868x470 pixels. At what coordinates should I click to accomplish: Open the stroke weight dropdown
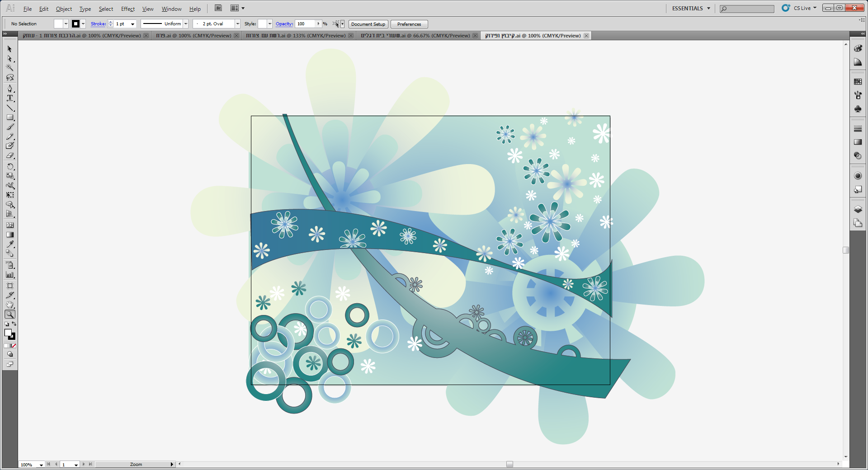[x=132, y=24]
